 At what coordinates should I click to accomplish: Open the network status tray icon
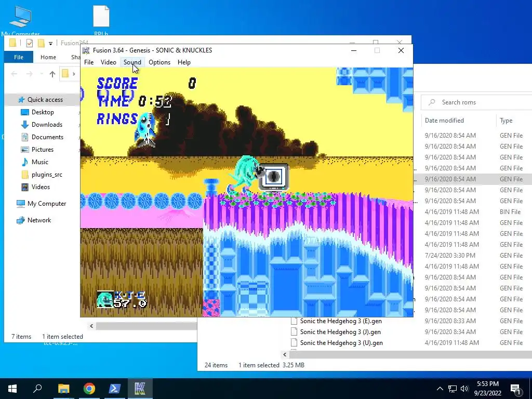(453, 389)
